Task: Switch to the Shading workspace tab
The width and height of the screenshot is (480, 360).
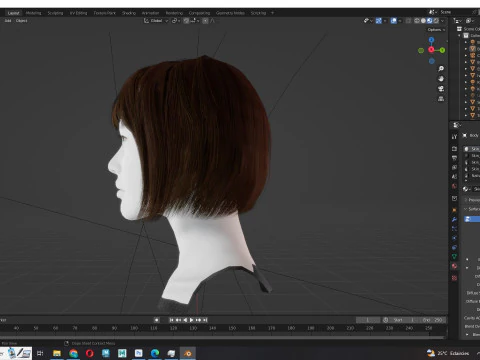Action: pos(129,13)
